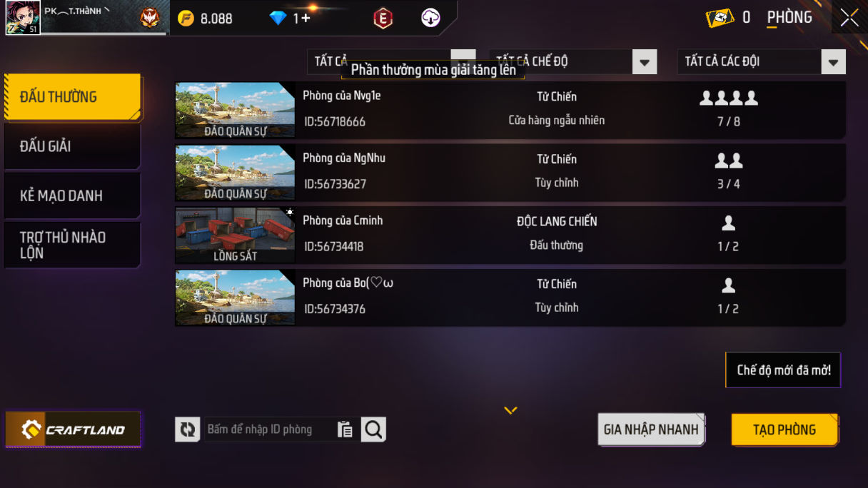
Task: Expand more rooms with the yellow chevron
Action: coord(510,410)
